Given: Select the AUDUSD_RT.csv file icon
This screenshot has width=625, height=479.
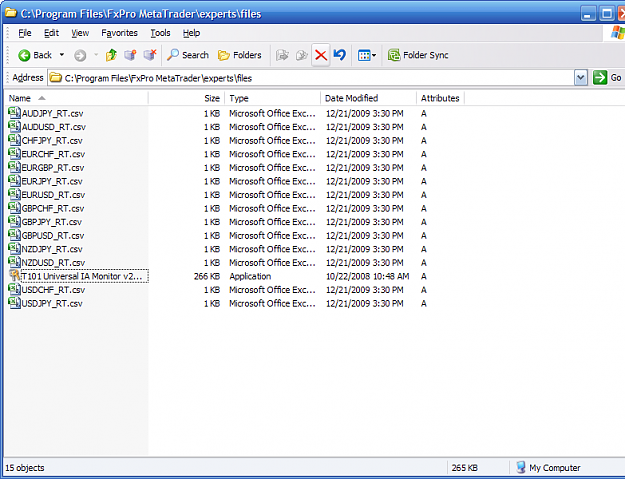Looking at the screenshot, I should pos(14,126).
